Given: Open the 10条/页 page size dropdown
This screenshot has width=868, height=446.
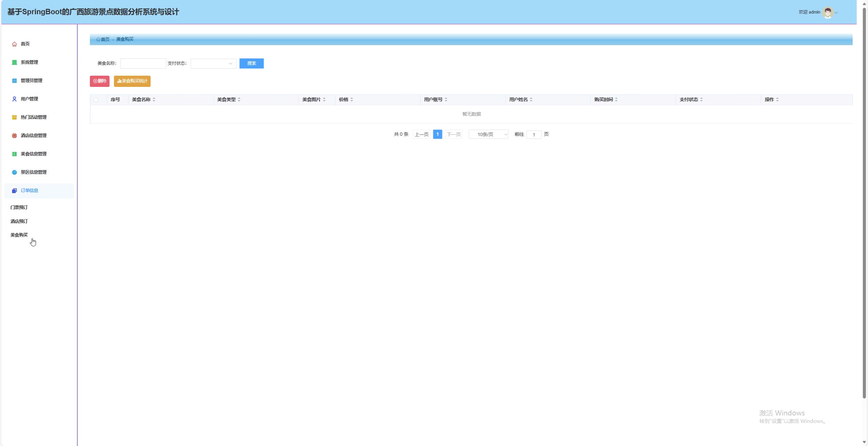Looking at the screenshot, I should pyautogui.click(x=488, y=135).
